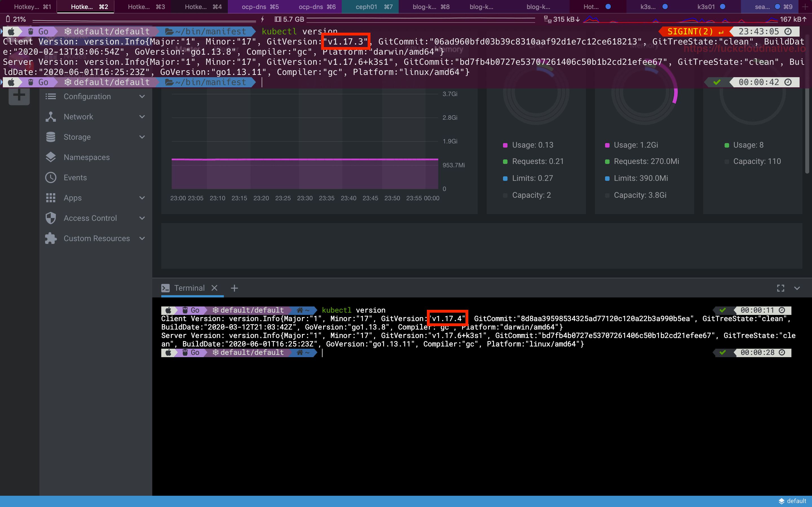Screen dimensions: 812x507
Task: Click the add new terminal button
Action: [234, 288]
